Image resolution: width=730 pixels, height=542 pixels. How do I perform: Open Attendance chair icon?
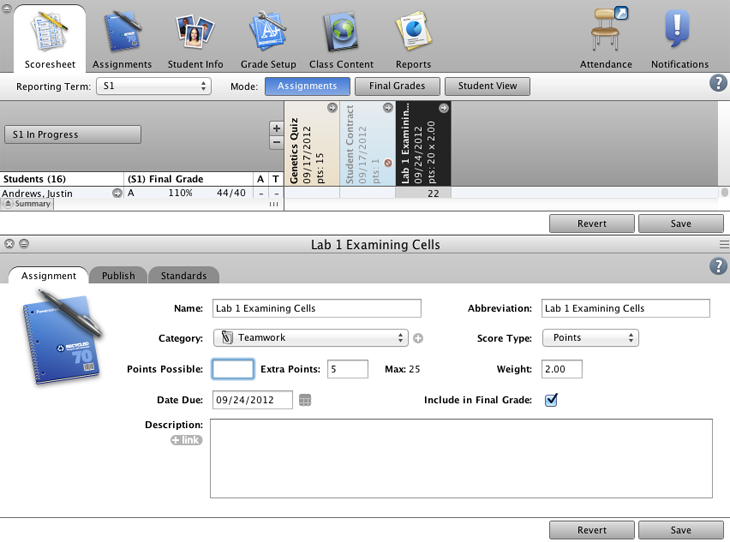pyautogui.click(x=606, y=40)
